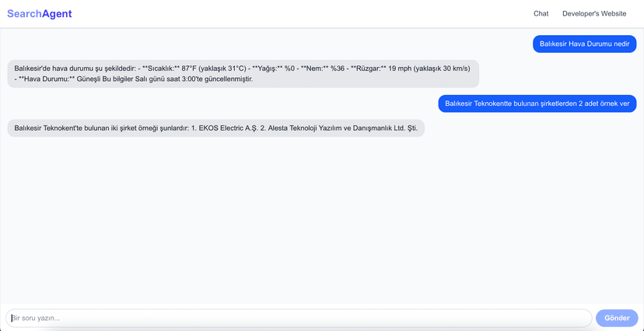The width and height of the screenshot is (644, 331).
Task: Click the 'Search' part of the logo
Action: pyautogui.click(x=23, y=13)
